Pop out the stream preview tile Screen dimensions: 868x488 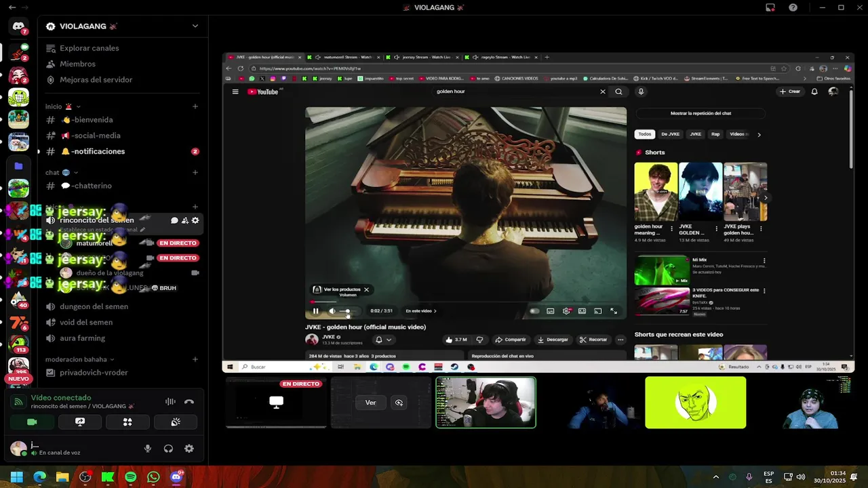click(399, 403)
